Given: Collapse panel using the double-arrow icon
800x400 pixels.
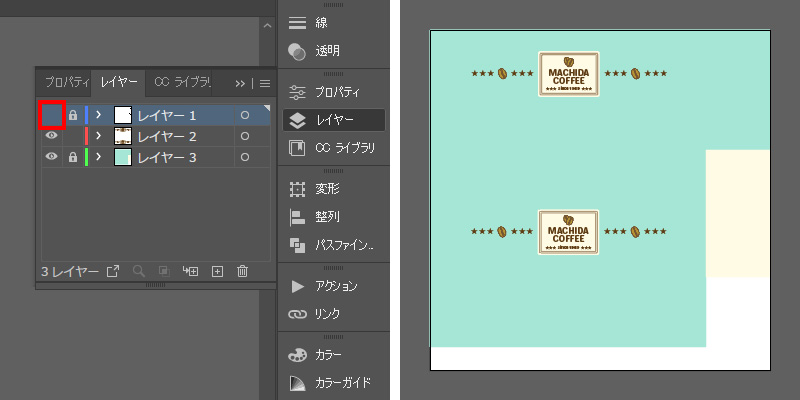Looking at the screenshot, I should [x=241, y=83].
